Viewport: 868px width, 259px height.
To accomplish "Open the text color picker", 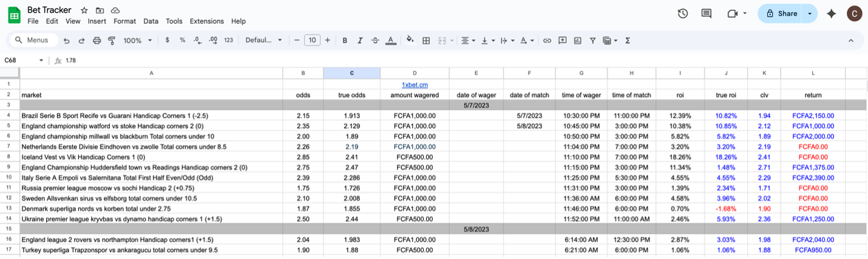I will 391,41.
